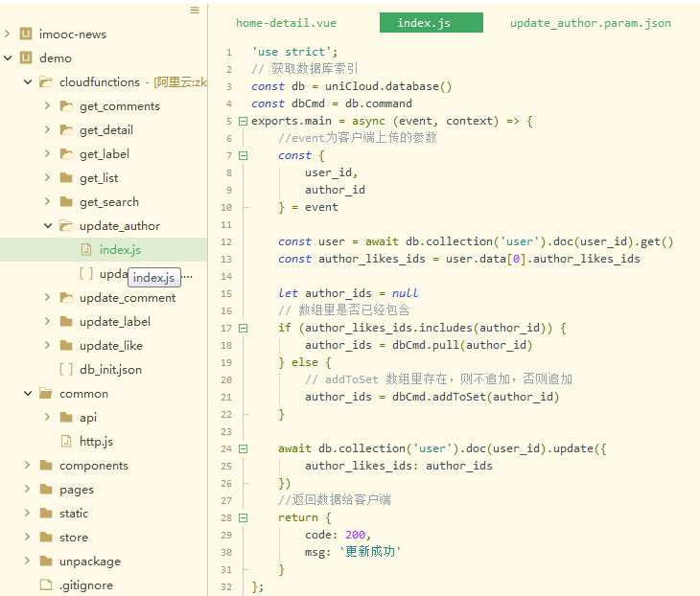The width and height of the screenshot is (700, 596).
Task: Click the get_comments folder icon
Action: (x=66, y=105)
